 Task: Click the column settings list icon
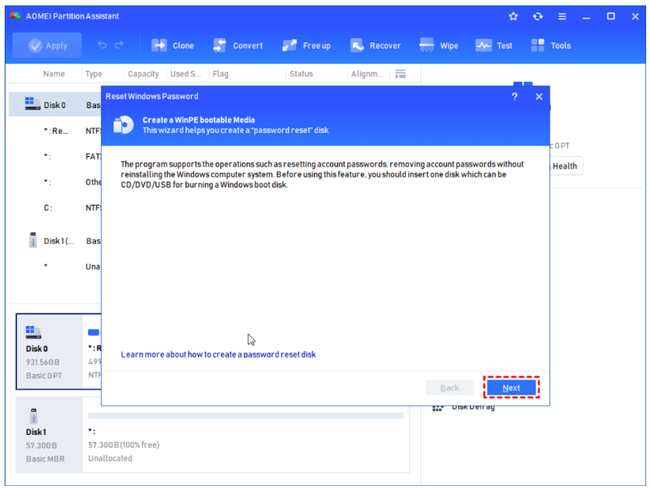400,74
